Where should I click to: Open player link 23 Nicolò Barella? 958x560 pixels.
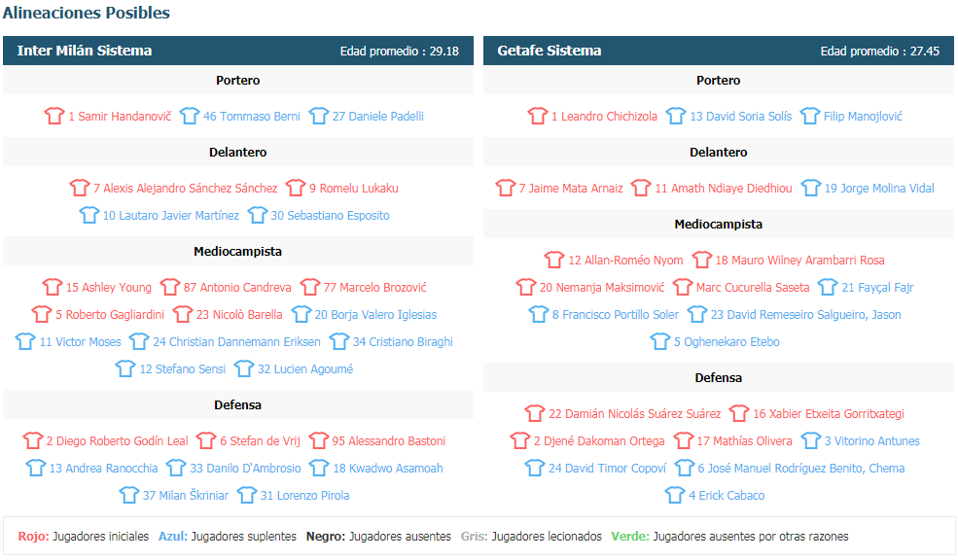(x=239, y=314)
